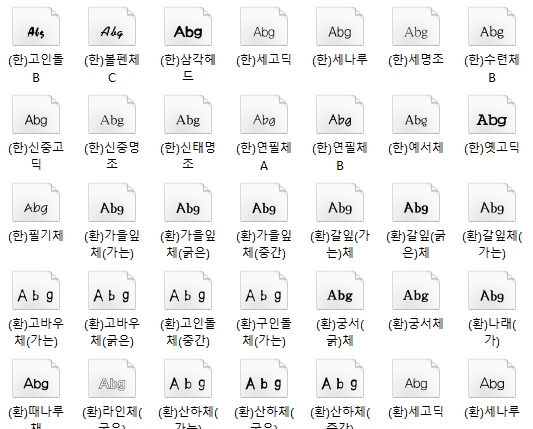Select the (환)가을잎체(굵은) font icon
Image resolution: width=533 pixels, height=429 pixels.
[188, 203]
